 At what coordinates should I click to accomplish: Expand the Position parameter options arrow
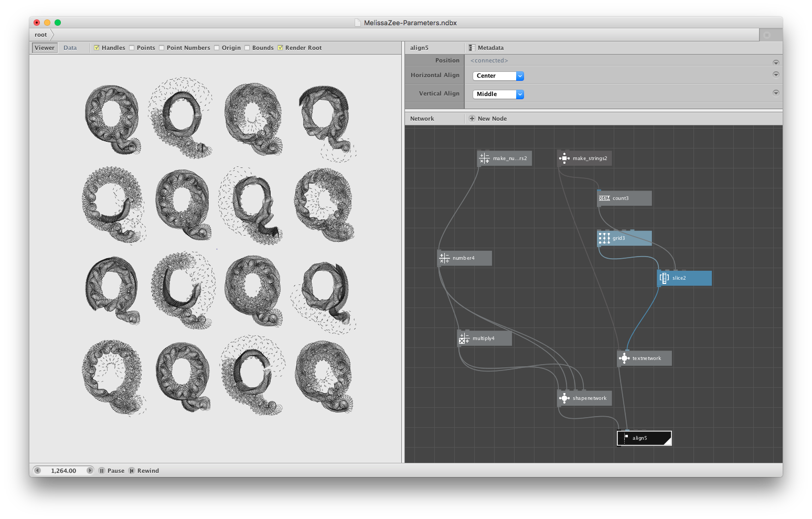[x=776, y=62]
